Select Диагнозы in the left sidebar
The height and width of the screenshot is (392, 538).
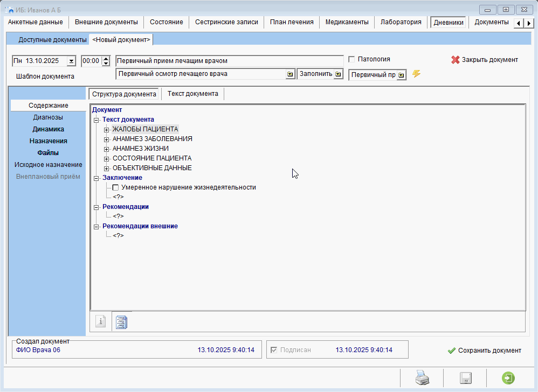coord(48,117)
